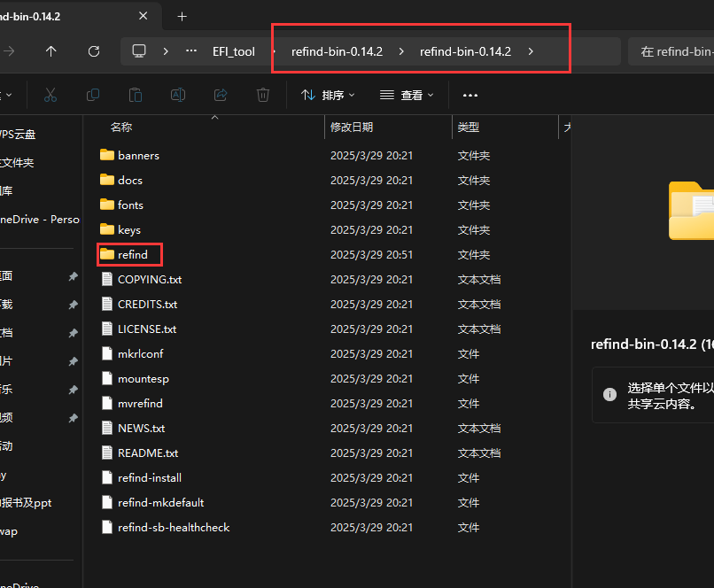Image resolution: width=714 pixels, height=588 pixels.
Task: Click the Cut scissors icon
Action: pyautogui.click(x=50, y=95)
